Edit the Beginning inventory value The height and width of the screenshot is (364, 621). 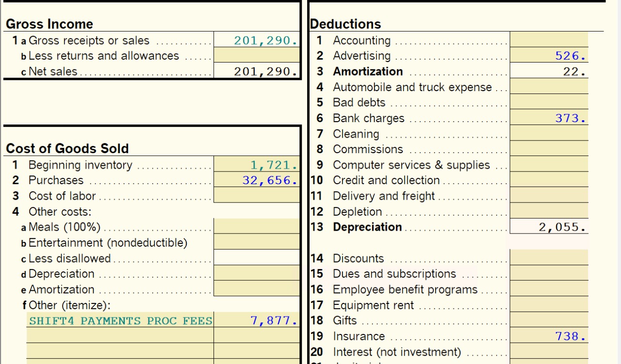[257, 165]
